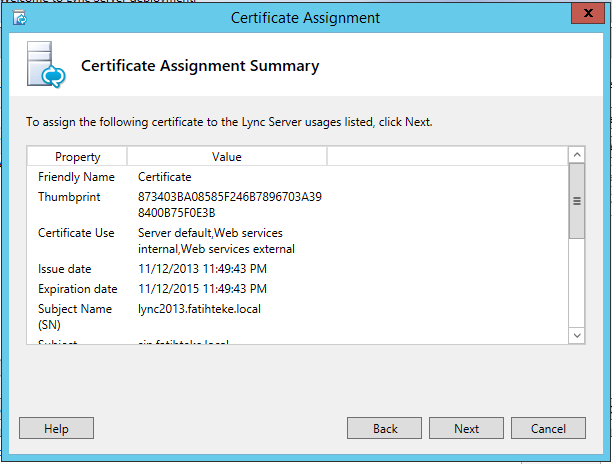Click the 'Certificate' friendly name value
This screenshot has width=612, height=464.
tap(164, 177)
